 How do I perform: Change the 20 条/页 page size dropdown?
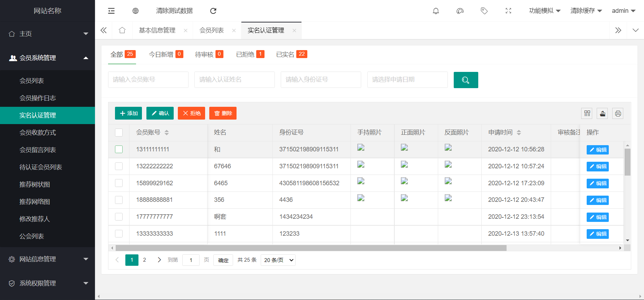click(278, 260)
